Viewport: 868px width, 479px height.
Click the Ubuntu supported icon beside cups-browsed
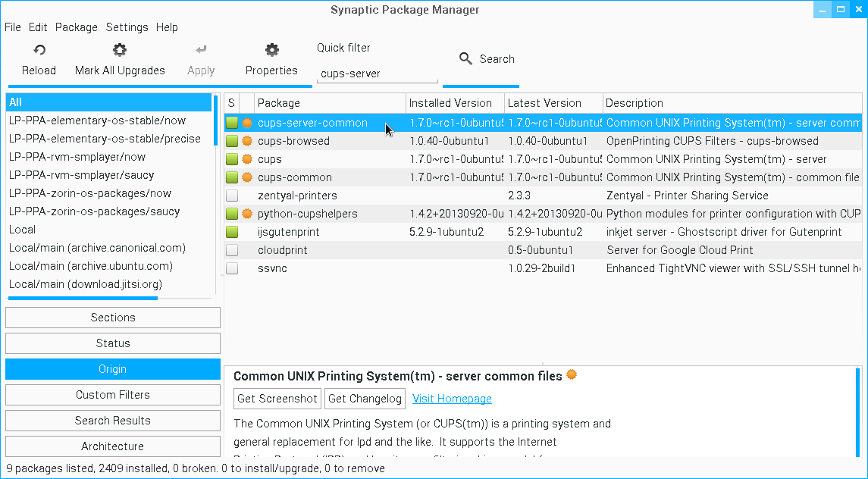(x=246, y=141)
